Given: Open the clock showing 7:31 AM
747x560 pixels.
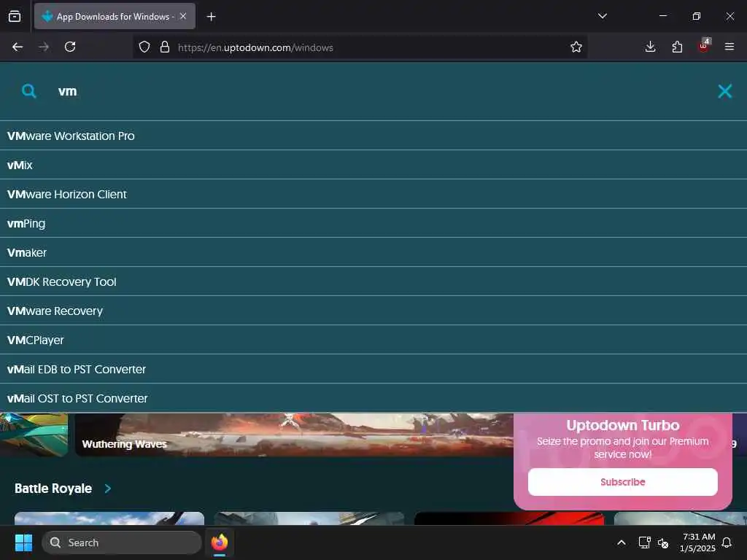Looking at the screenshot, I should click(x=697, y=542).
